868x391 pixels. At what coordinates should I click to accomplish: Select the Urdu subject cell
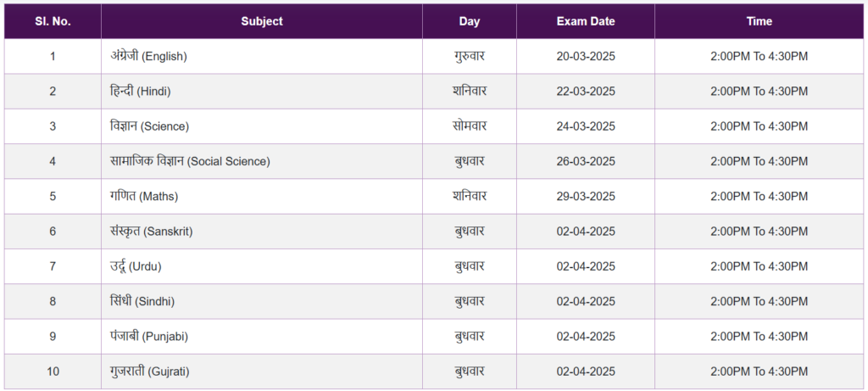(x=262, y=266)
